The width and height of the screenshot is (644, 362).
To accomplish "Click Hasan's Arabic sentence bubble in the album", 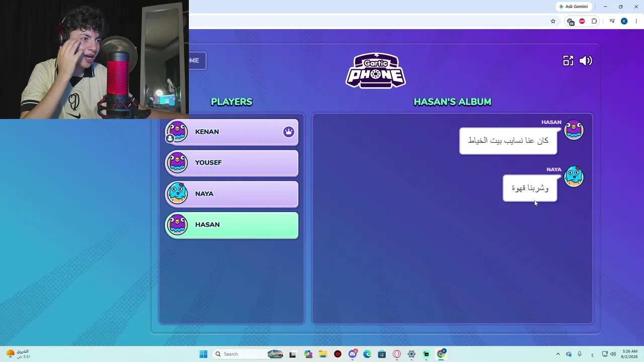I will tap(508, 141).
